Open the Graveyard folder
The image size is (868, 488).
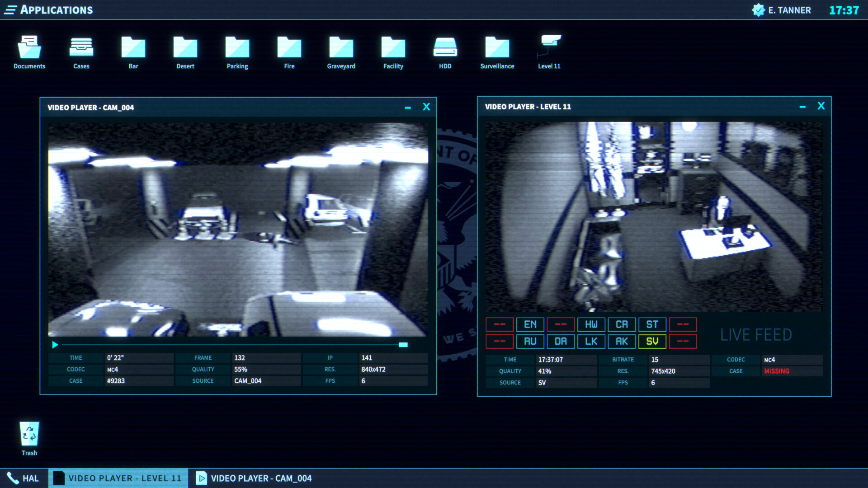point(341,50)
